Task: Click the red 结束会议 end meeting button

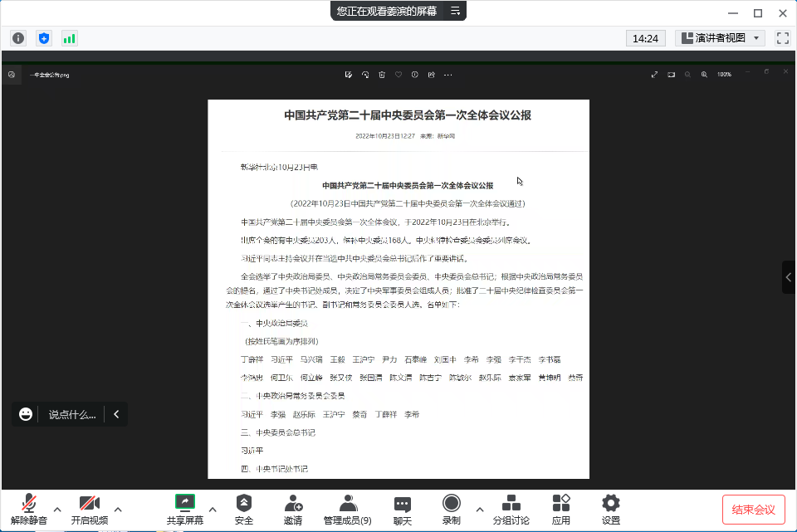Action: coord(753,510)
